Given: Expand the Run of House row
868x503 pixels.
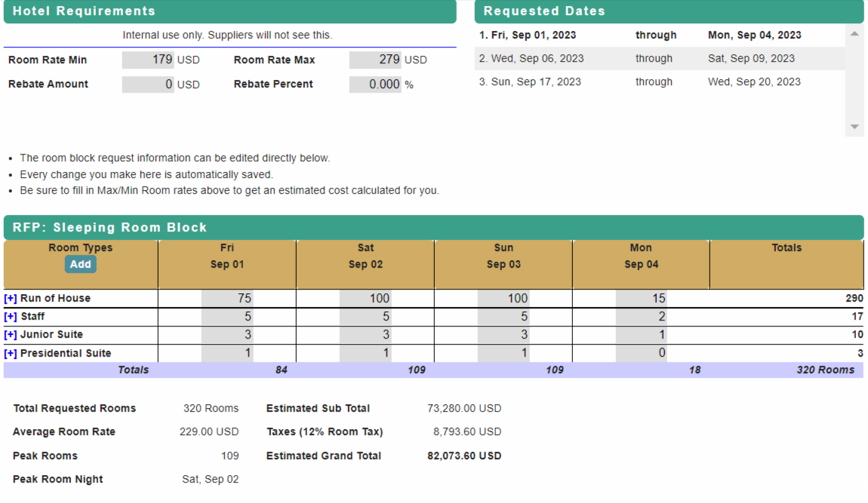Looking at the screenshot, I should pos(11,299).
